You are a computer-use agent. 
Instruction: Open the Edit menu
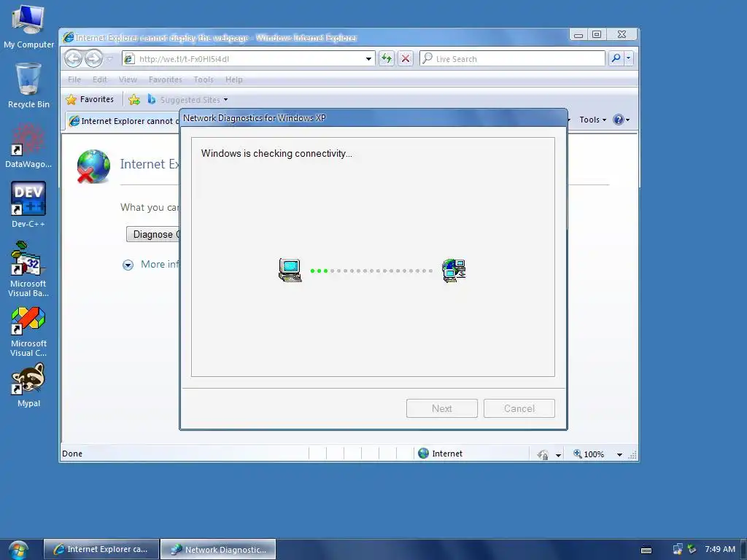click(99, 79)
